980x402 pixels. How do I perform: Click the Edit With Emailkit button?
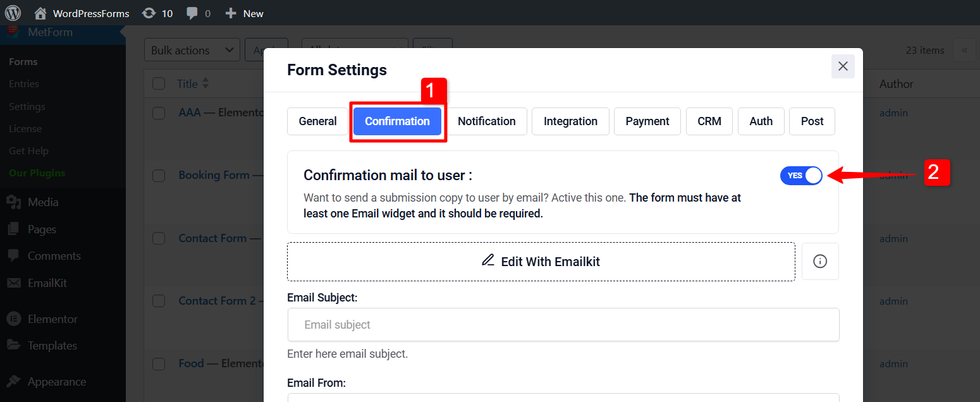pos(541,261)
